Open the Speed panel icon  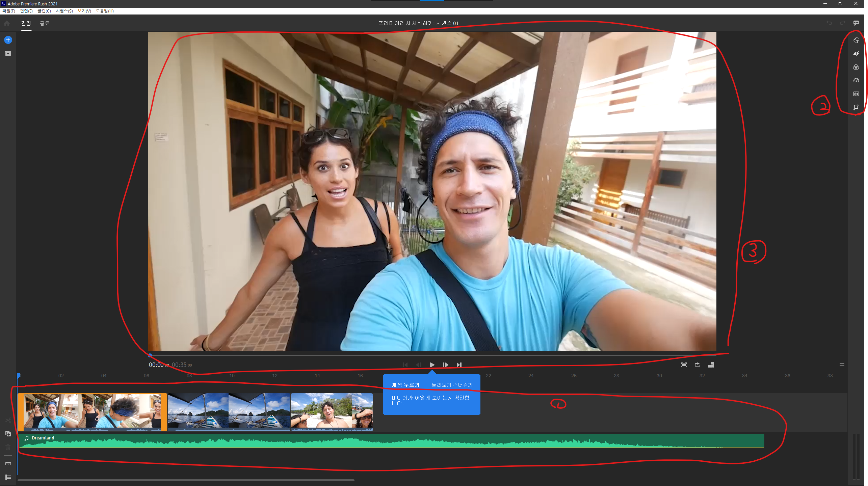point(856,80)
